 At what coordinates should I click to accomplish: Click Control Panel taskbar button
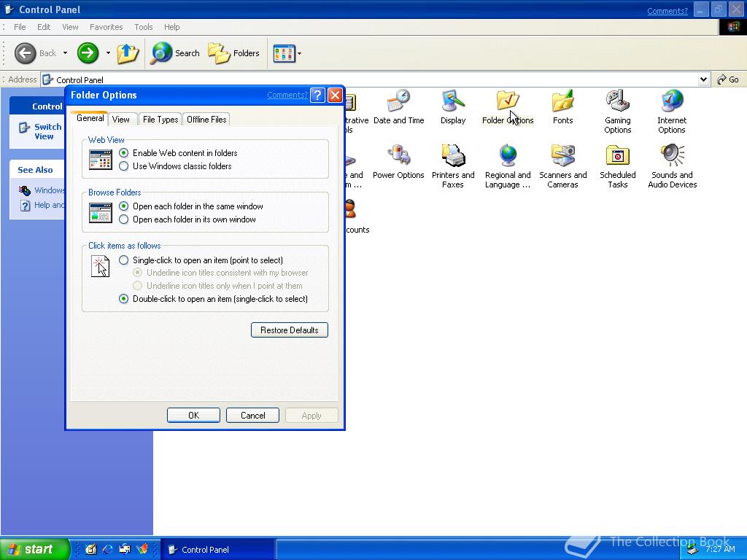point(218,549)
